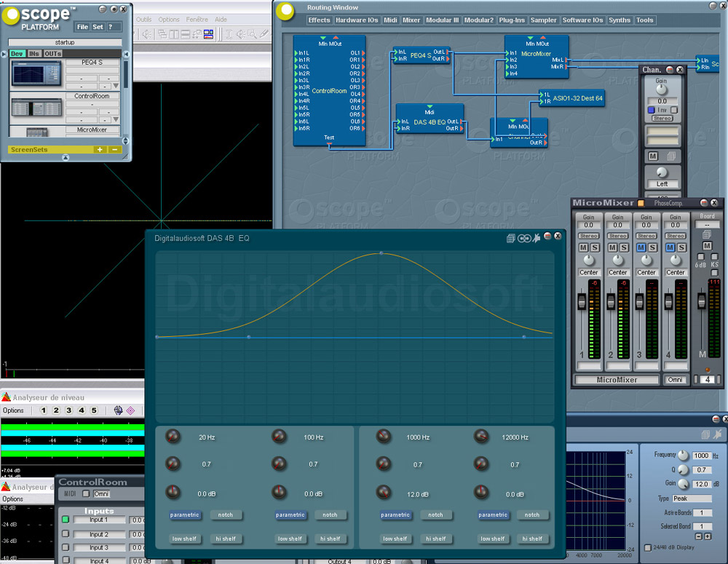728x564 pixels.
Task: Open the Synths menu in Routing Window
Action: (x=620, y=20)
